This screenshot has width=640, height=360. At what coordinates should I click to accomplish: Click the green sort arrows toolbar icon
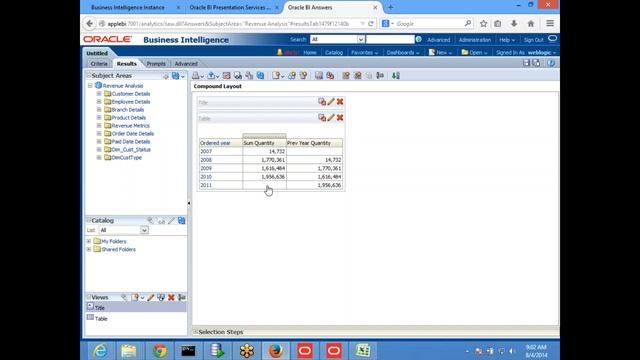396,76
